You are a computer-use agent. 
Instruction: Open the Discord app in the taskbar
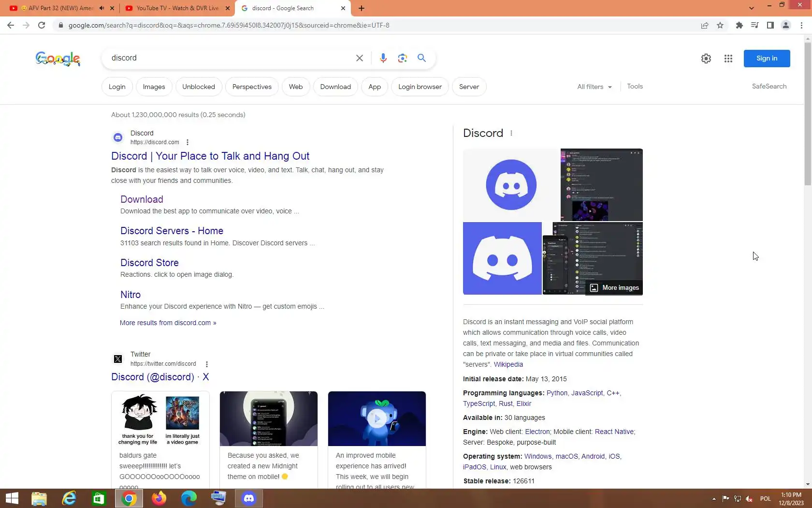[x=249, y=498]
